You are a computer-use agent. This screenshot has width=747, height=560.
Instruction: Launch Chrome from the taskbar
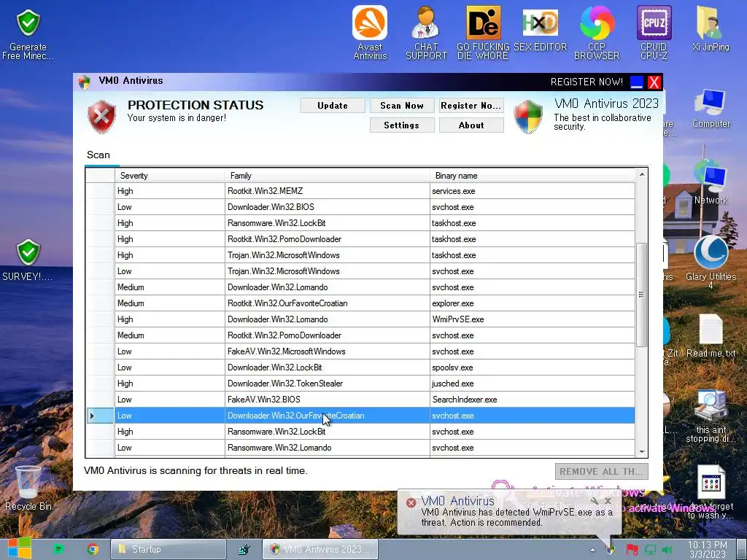click(93, 549)
